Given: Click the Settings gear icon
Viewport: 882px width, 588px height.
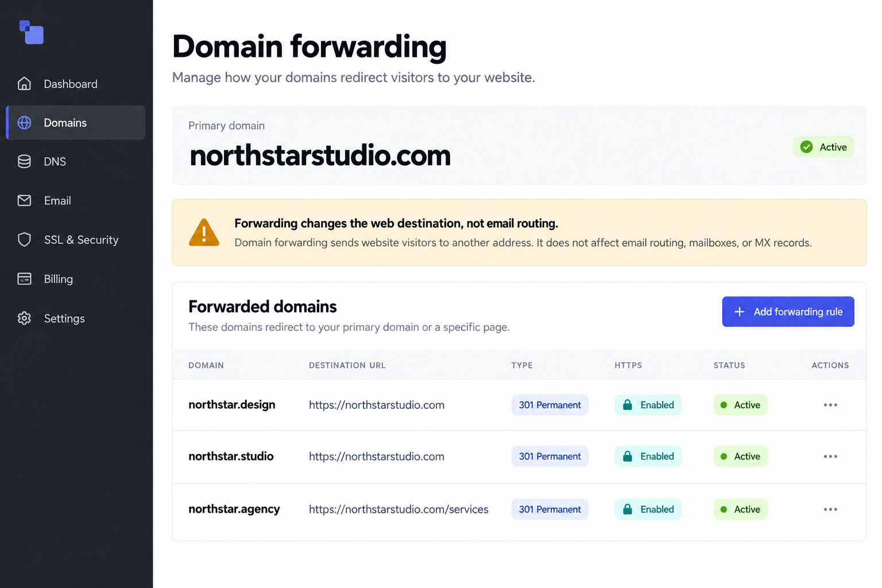Looking at the screenshot, I should pos(24,318).
